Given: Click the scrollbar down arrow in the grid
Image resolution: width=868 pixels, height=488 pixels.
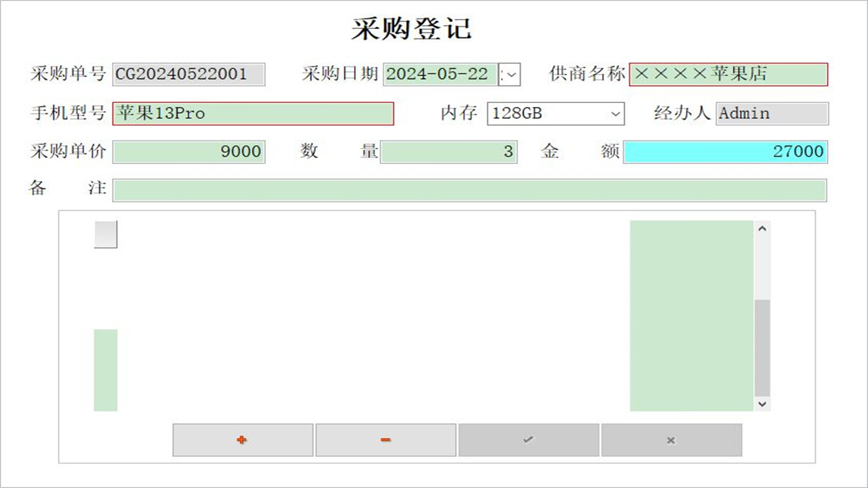Looking at the screenshot, I should (x=762, y=405).
